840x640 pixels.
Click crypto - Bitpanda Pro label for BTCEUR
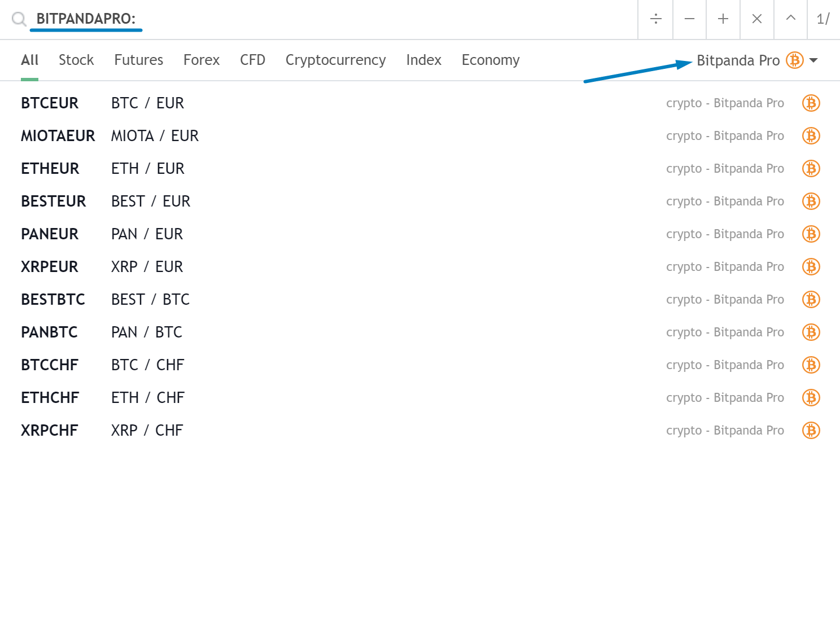point(725,103)
